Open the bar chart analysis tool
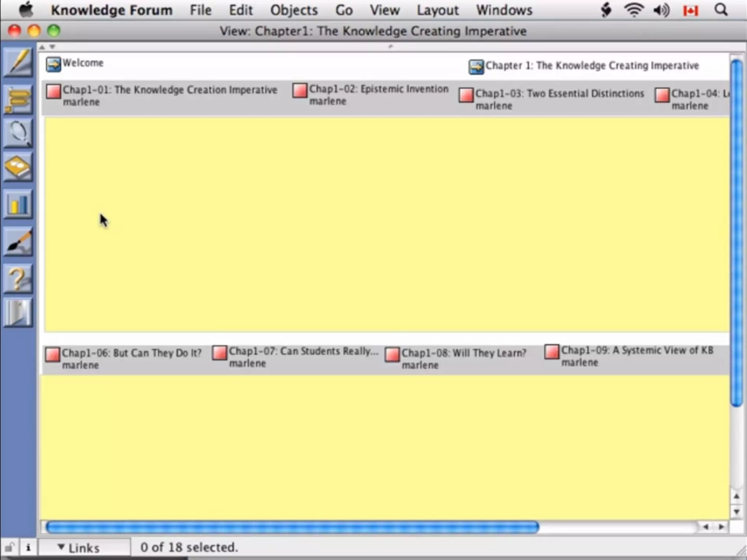The height and width of the screenshot is (560, 747). click(18, 204)
